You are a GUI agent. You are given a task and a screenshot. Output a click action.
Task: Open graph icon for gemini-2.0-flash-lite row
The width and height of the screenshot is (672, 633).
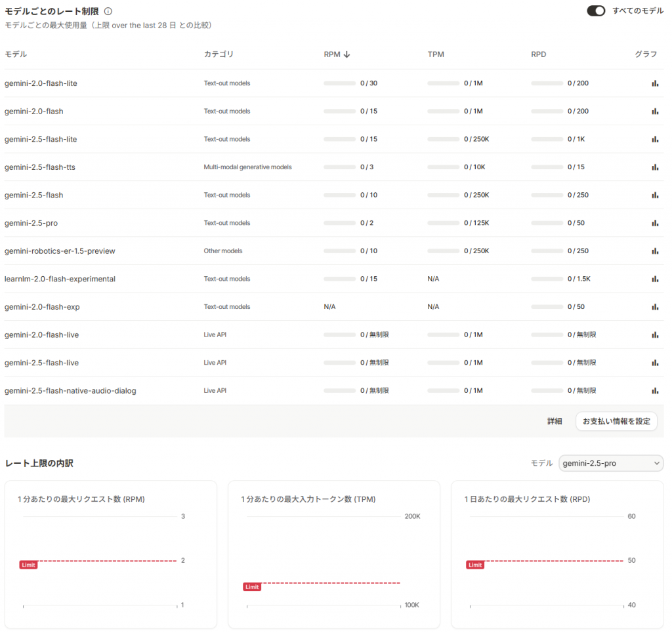[x=654, y=83]
